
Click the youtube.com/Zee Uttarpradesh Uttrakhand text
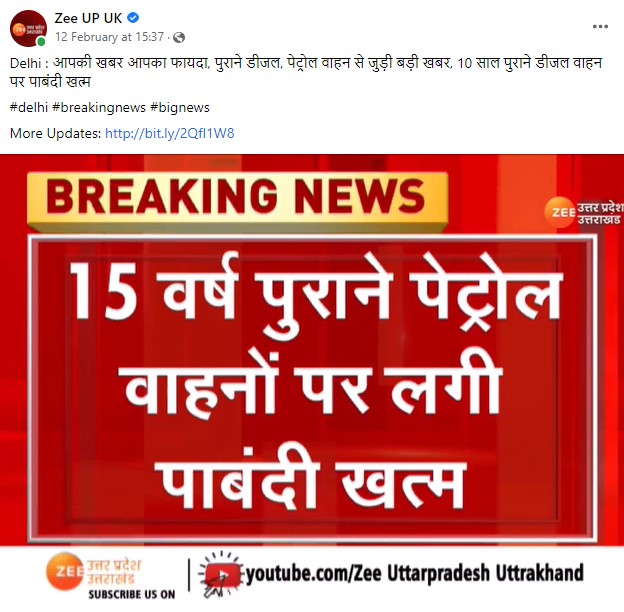[415, 573]
